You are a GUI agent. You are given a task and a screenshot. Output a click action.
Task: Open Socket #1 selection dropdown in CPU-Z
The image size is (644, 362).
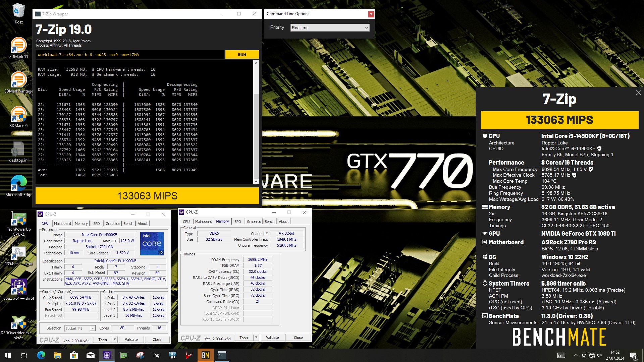click(x=80, y=328)
